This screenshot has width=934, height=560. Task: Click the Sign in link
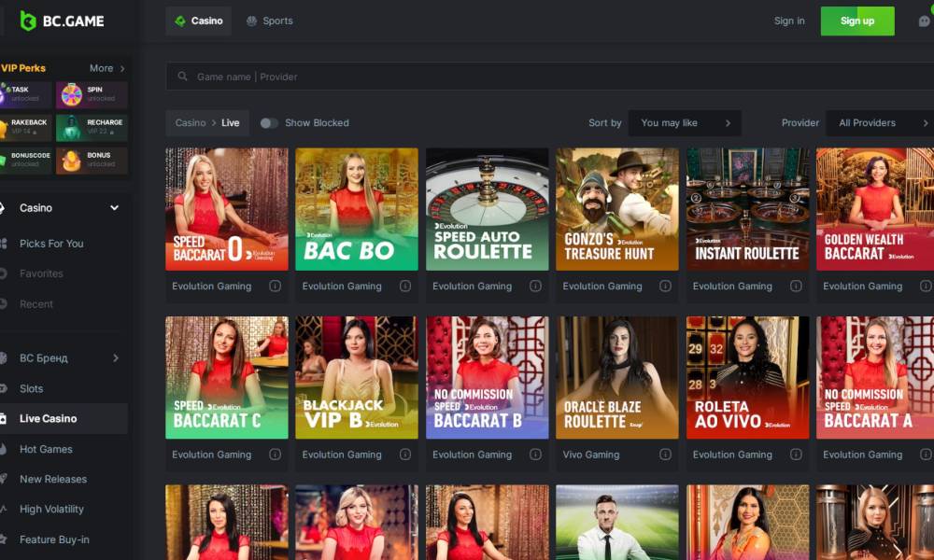pyautogui.click(x=789, y=21)
